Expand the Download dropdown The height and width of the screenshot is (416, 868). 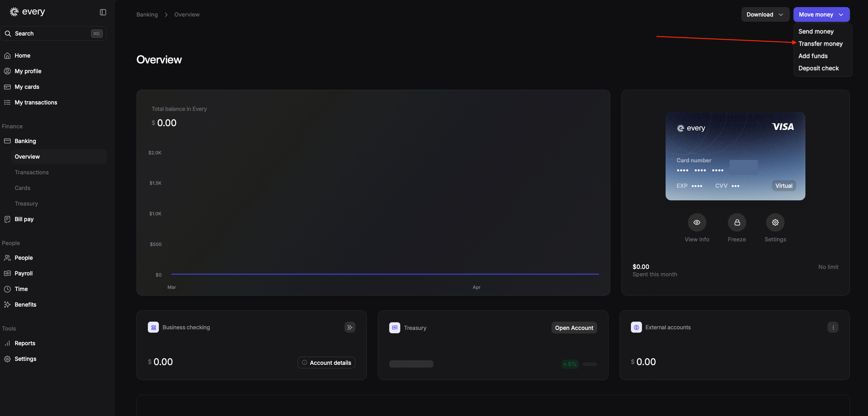[x=765, y=14]
